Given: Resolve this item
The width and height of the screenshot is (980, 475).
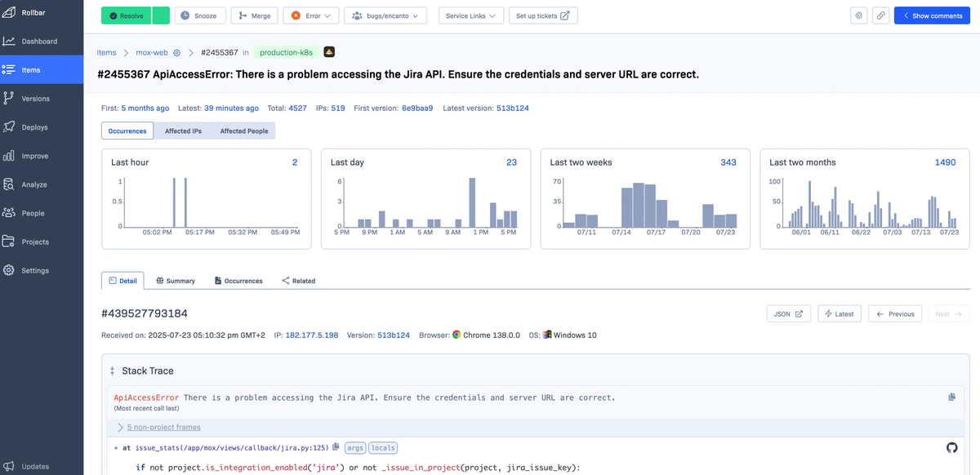Looking at the screenshot, I should (127, 16).
